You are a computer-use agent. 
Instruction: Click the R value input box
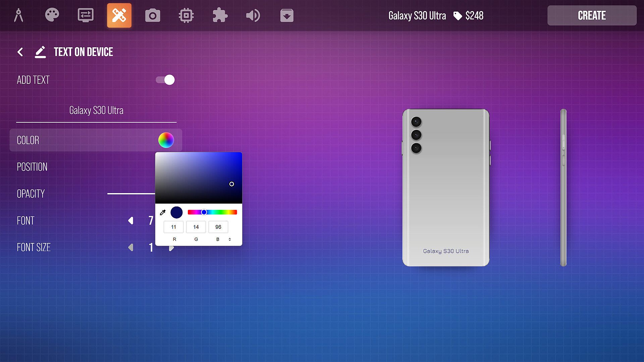coord(173,227)
